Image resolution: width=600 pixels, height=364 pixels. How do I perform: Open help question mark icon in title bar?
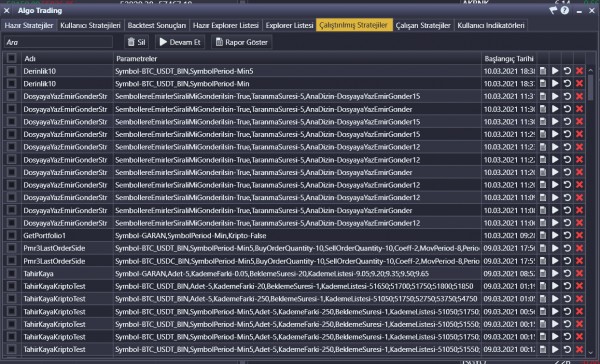[565, 11]
